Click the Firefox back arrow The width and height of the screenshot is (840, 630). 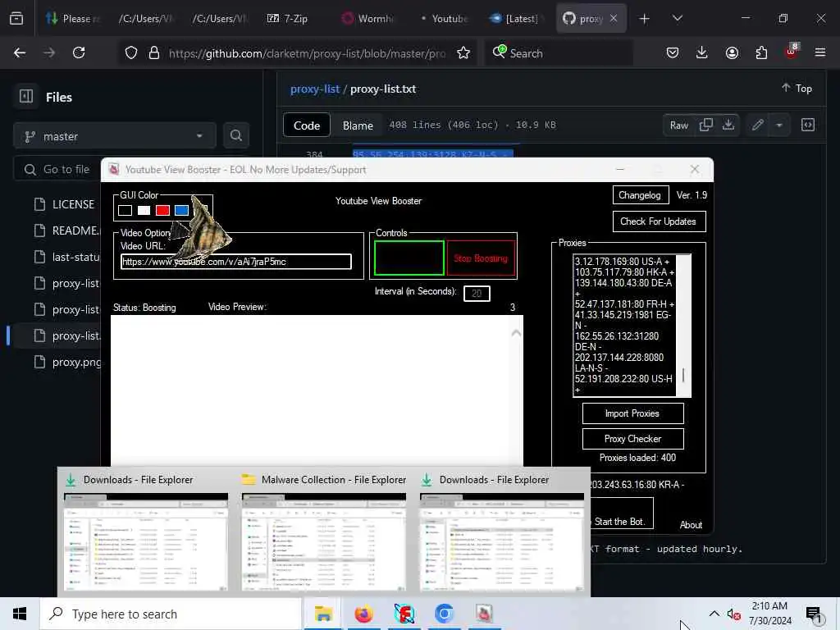(x=20, y=52)
